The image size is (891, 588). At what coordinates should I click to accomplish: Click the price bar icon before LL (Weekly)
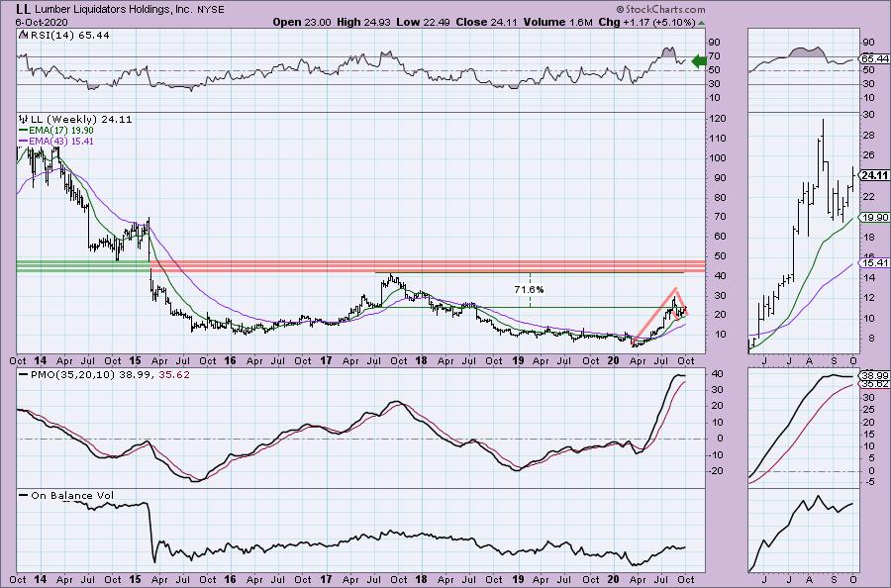coord(24,120)
